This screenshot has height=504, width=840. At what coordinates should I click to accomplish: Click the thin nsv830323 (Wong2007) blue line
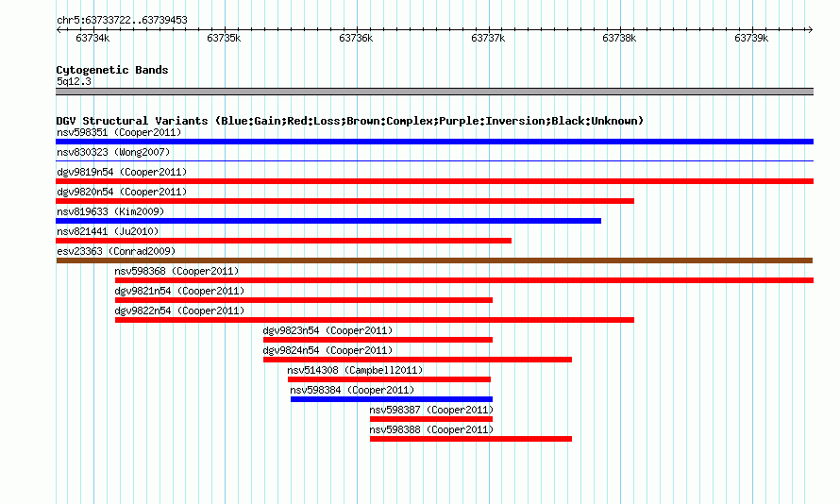tap(434, 160)
